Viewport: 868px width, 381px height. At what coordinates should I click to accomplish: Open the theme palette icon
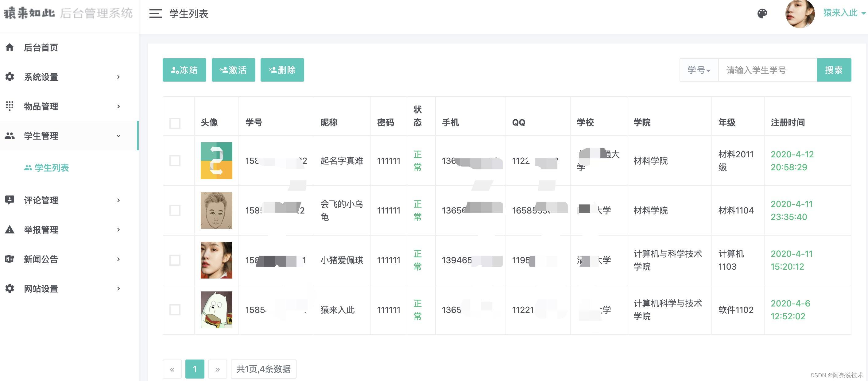[762, 13]
